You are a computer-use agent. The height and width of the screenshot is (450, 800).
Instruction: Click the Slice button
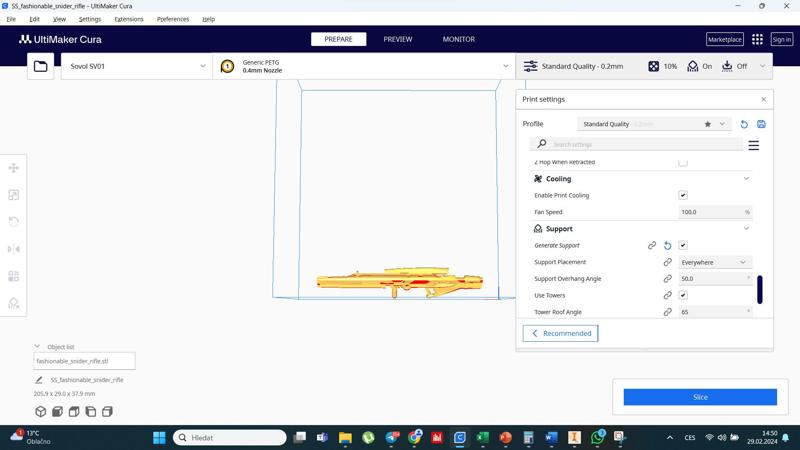point(700,397)
